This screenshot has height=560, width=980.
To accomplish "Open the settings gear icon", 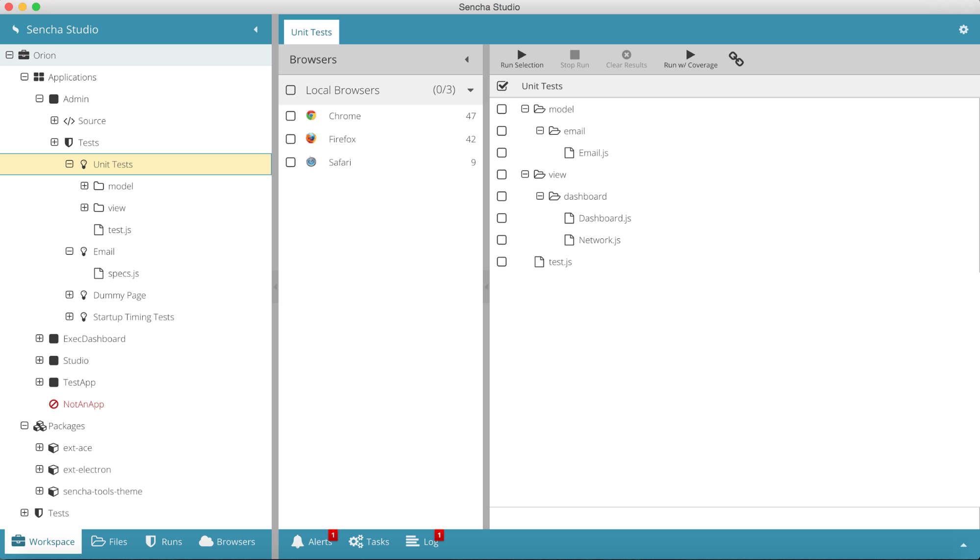I will coord(963,29).
